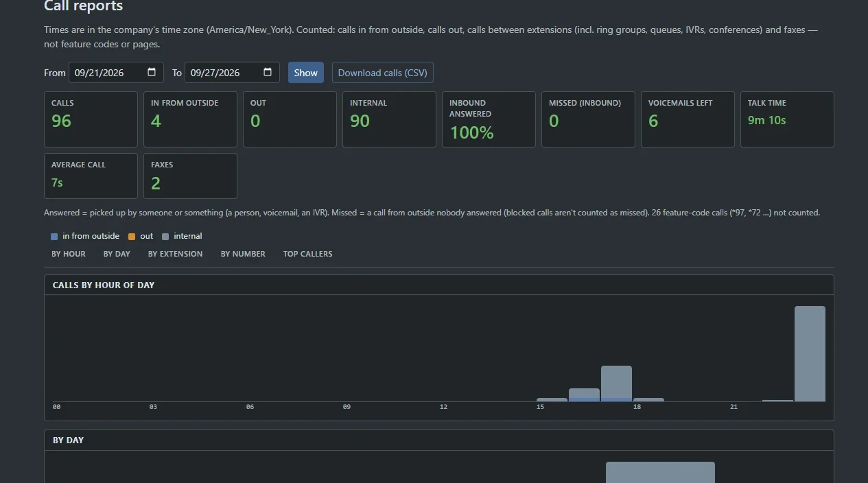The width and height of the screenshot is (868, 483).
Task: Click the hour 16 chart bar
Action: coord(584,394)
